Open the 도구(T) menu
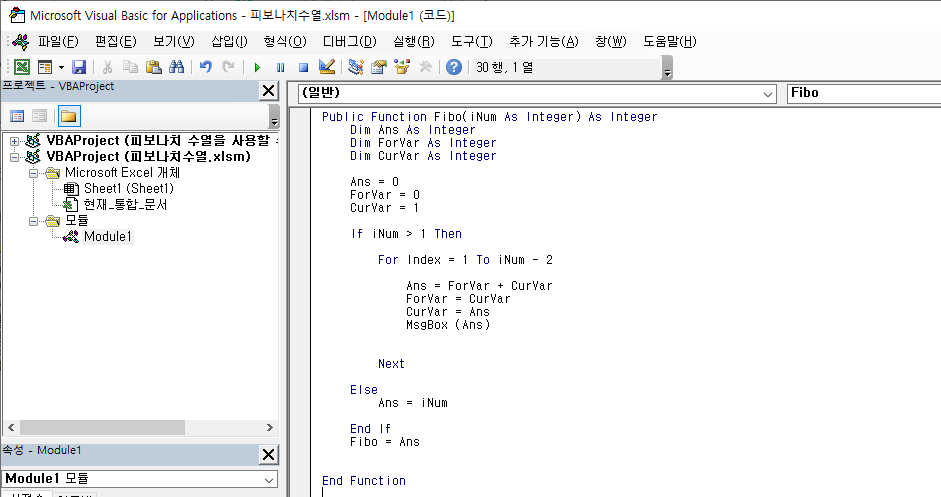The height and width of the screenshot is (497, 941). (x=472, y=41)
